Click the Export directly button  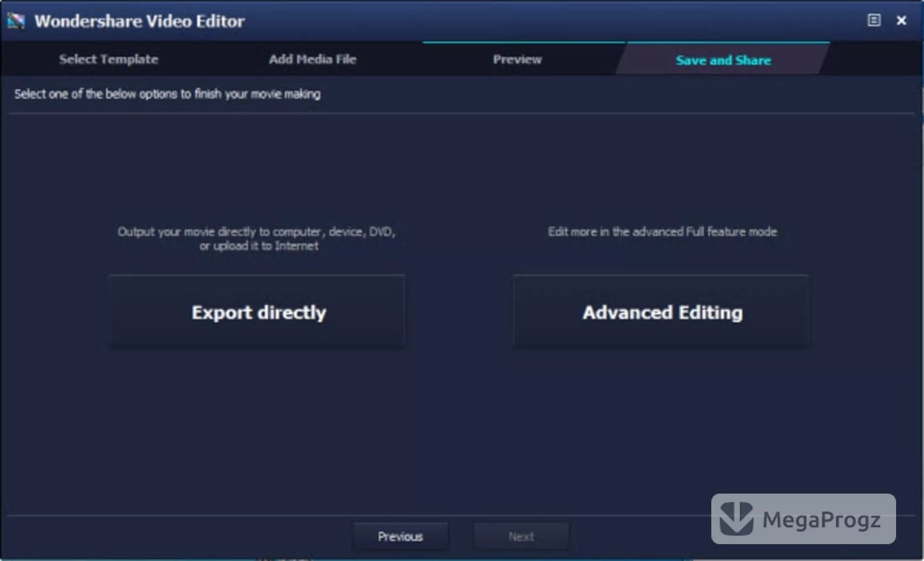click(x=257, y=312)
